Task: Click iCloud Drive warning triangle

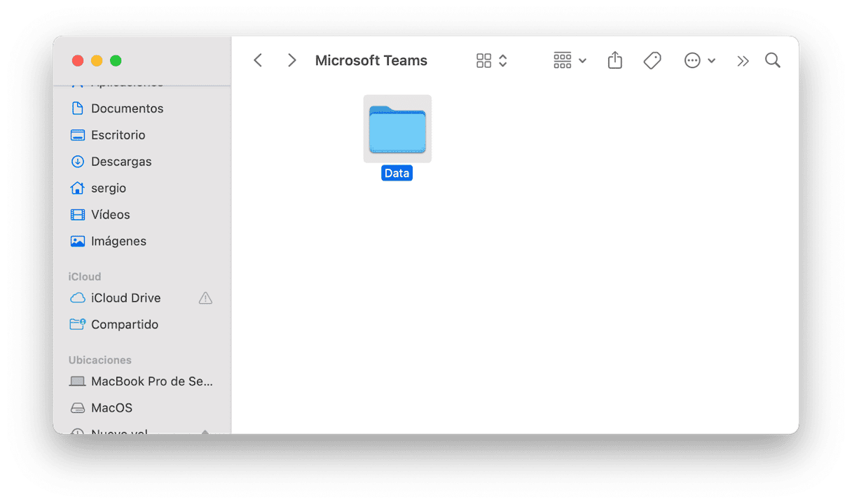Action: 205,298
